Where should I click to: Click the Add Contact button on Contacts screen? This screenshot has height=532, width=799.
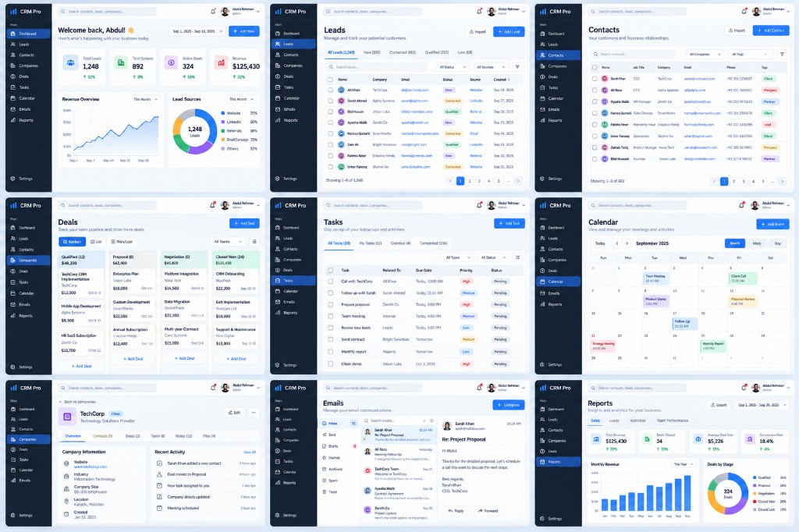click(x=771, y=30)
